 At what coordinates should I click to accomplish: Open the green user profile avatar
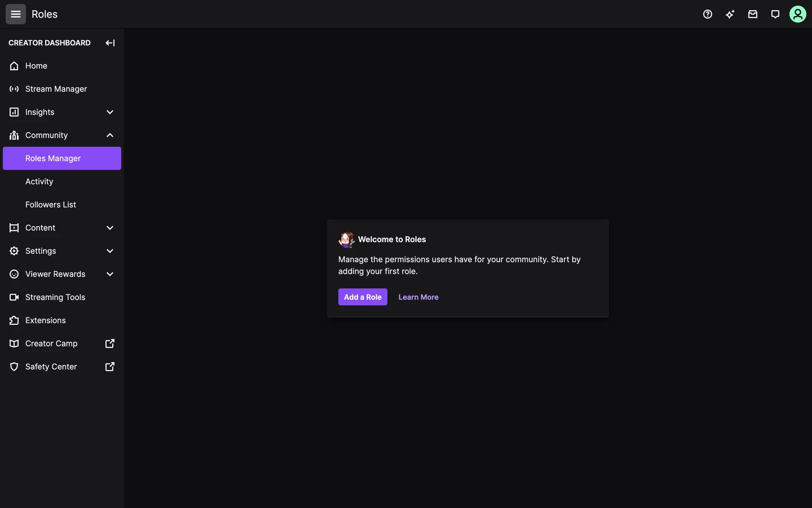798,14
